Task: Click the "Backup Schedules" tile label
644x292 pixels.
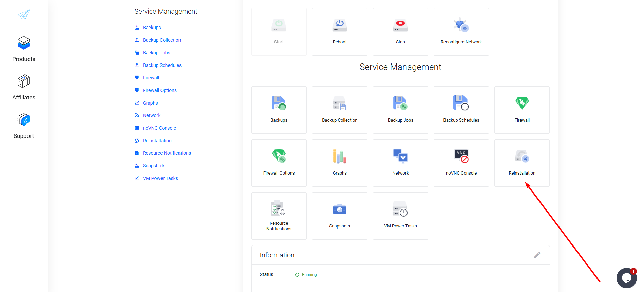Action: 461,120
